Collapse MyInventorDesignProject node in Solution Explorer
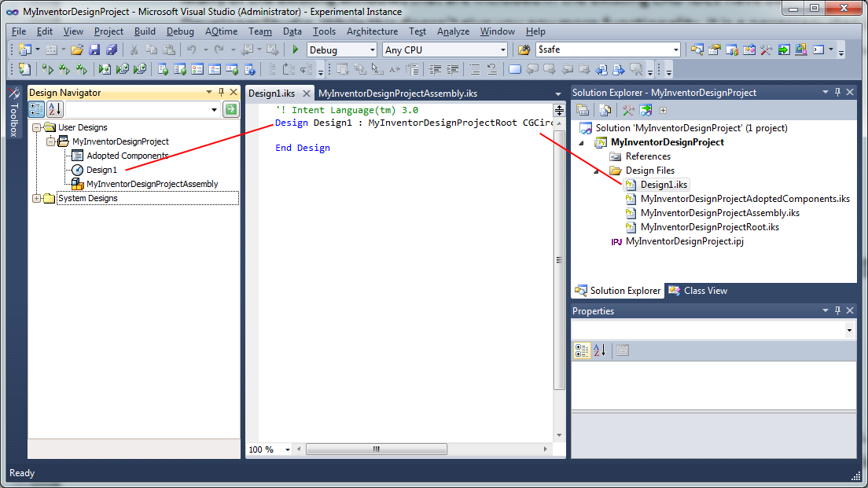 pos(582,143)
